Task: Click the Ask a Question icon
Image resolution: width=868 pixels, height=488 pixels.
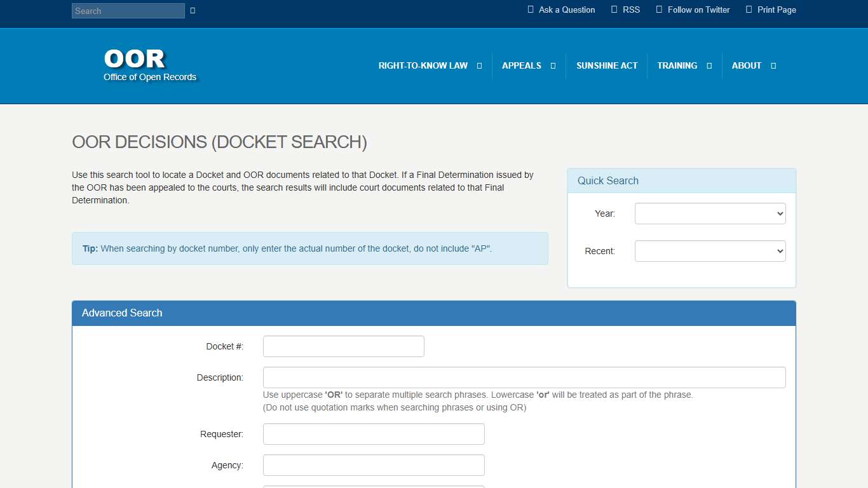Action: point(530,10)
